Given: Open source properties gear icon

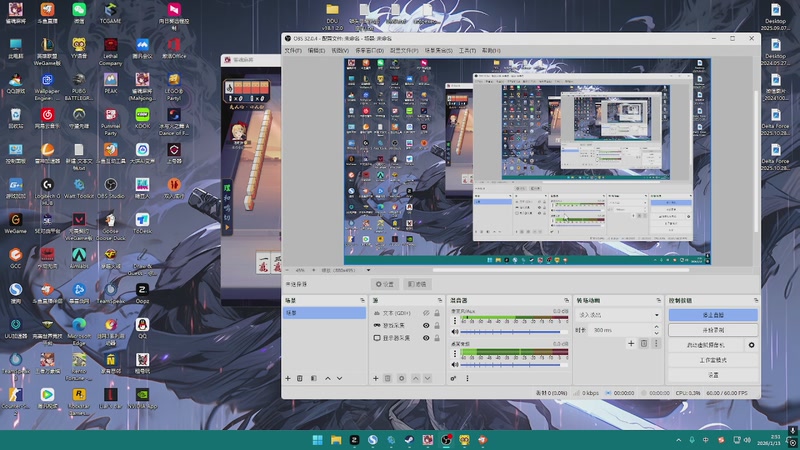Looking at the screenshot, I should [401, 378].
